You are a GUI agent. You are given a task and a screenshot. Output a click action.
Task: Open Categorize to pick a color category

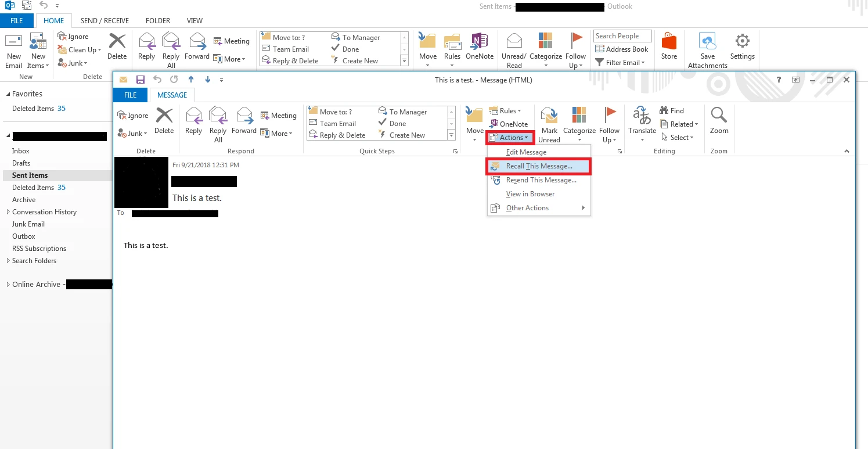pos(579,124)
